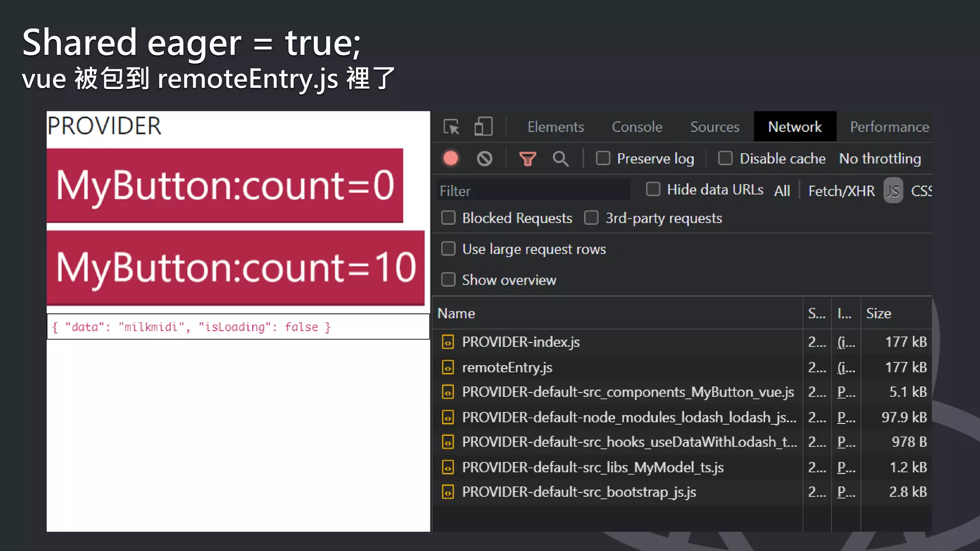
Task: Check Hide data URLs option
Action: pos(653,189)
